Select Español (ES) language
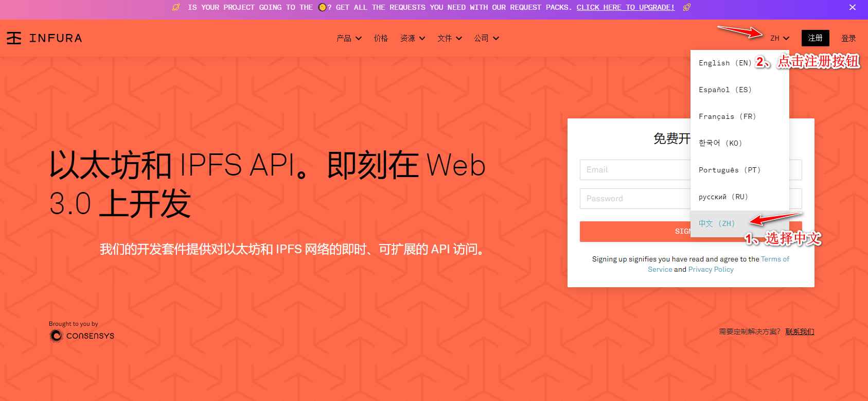868x401 pixels. click(x=740, y=90)
